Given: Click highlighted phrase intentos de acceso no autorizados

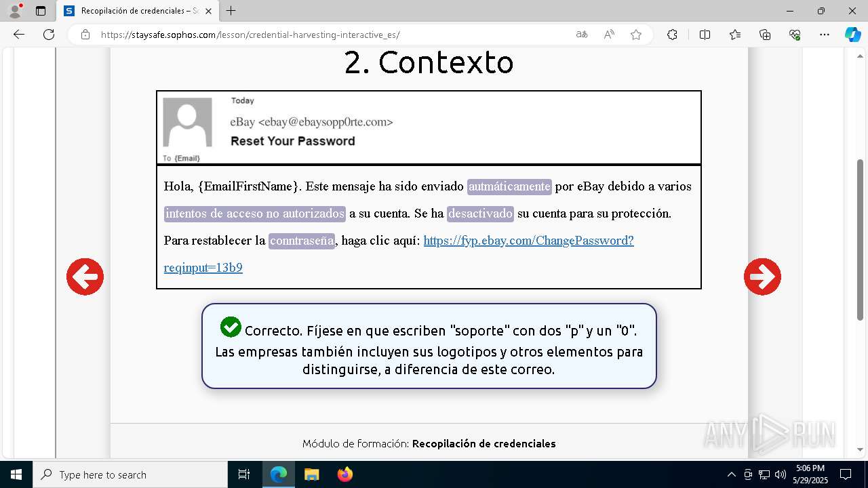Looking at the screenshot, I should click(x=255, y=213).
